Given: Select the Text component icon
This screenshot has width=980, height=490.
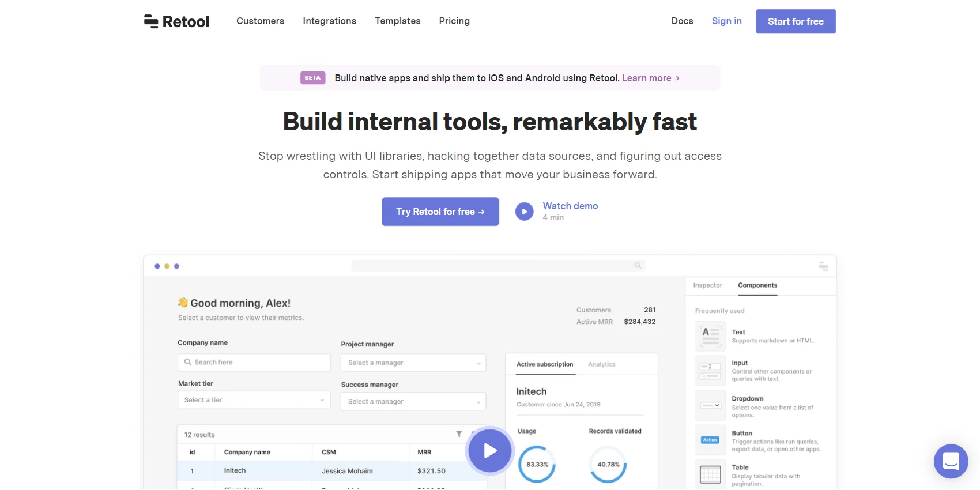Looking at the screenshot, I should pyautogui.click(x=710, y=336).
